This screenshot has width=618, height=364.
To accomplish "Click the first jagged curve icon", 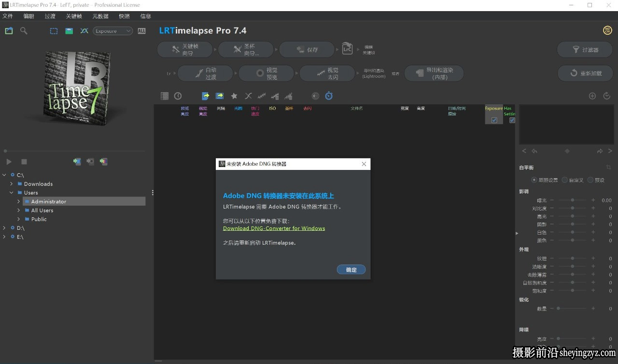I will [x=262, y=96].
